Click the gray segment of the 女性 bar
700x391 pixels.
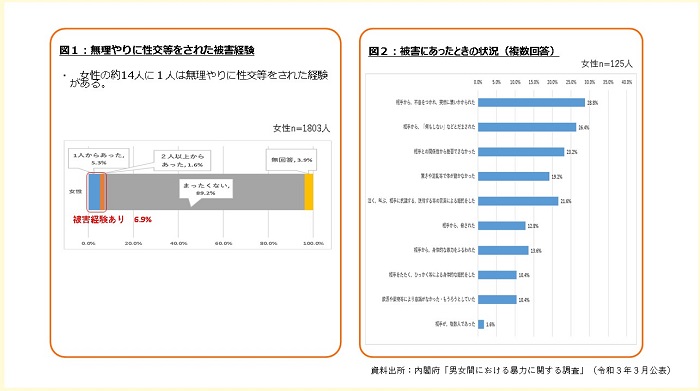(204, 192)
